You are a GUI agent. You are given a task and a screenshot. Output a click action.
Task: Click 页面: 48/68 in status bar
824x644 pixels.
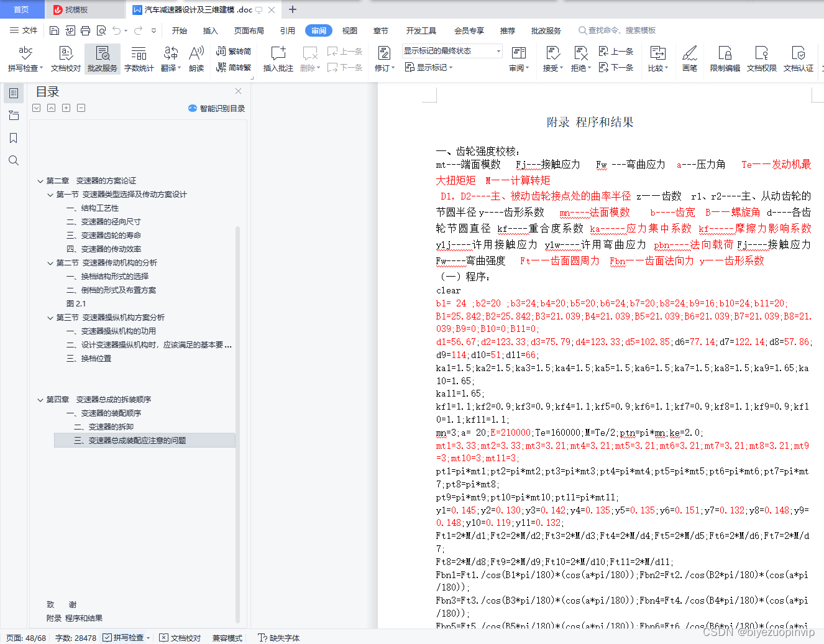click(x=26, y=638)
